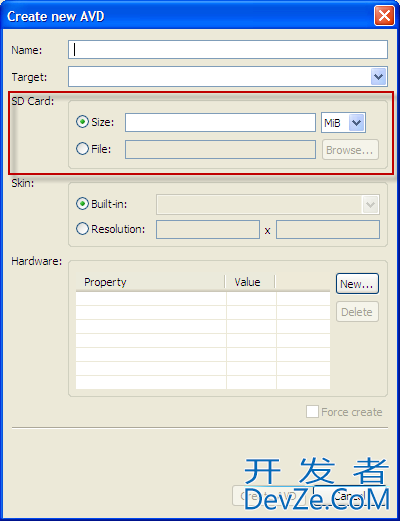The width and height of the screenshot is (400, 521).
Task: Click the Cancel button
Action: 350,496
